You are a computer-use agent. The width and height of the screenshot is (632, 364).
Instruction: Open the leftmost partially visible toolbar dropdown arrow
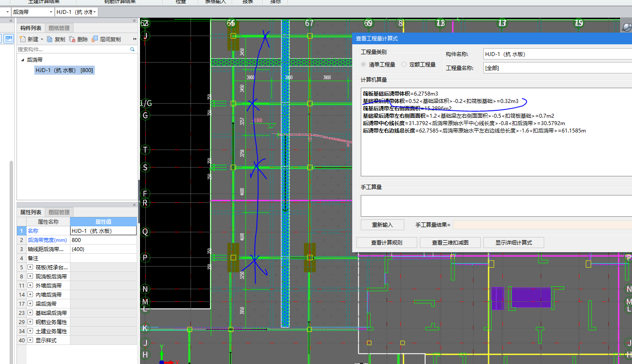tap(8, 12)
